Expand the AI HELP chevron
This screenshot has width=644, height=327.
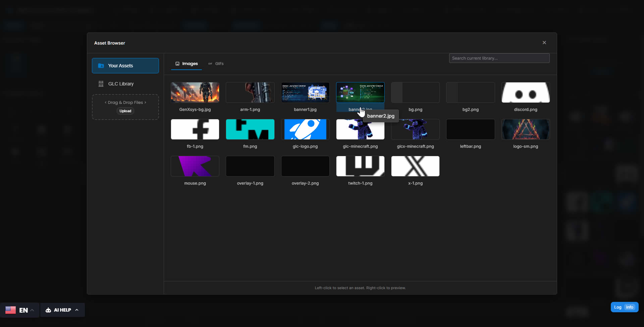tap(76, 310)
